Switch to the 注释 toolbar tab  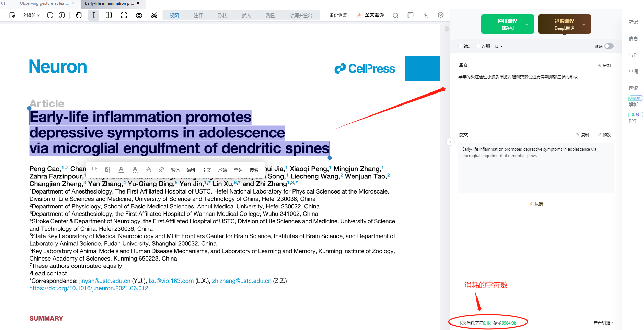(x=198, y=15)
